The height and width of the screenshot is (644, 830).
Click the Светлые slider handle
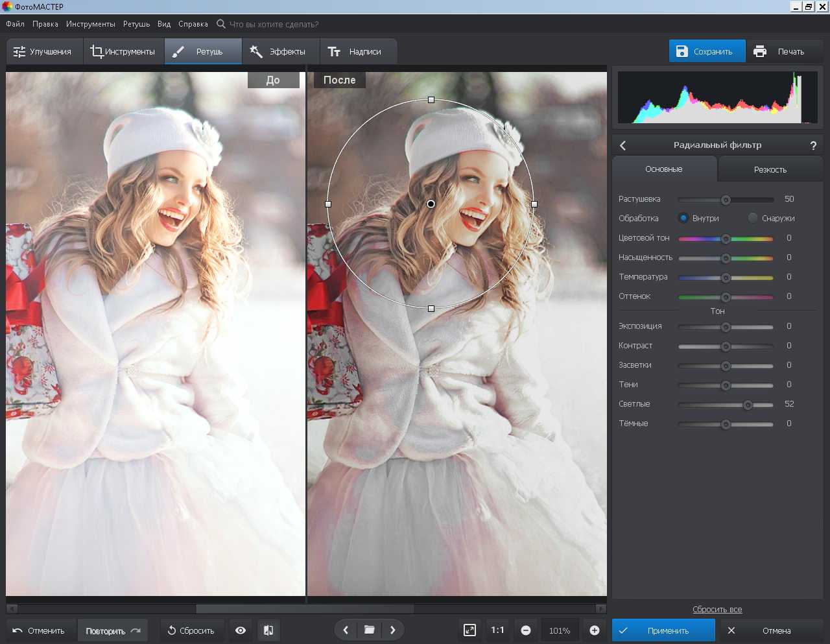coord(748,405)
